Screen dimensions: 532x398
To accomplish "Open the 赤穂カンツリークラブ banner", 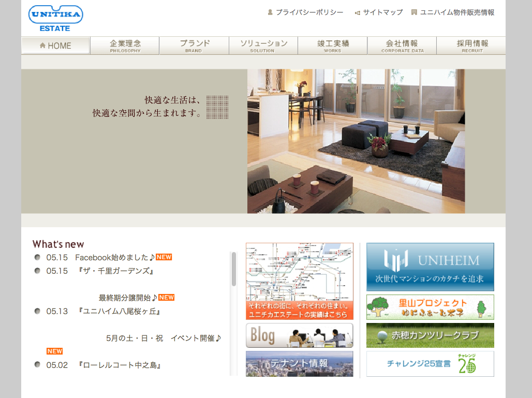I will tap(430, 335).
